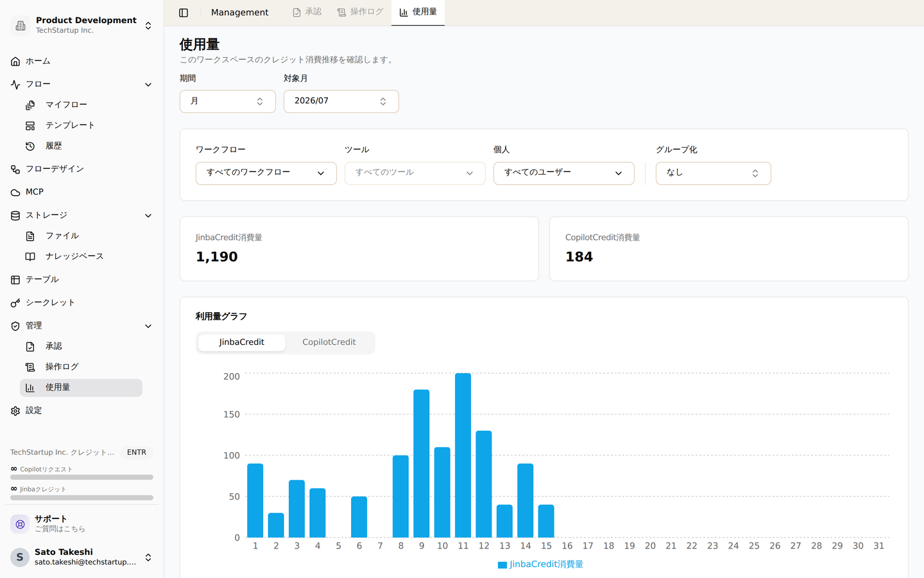Click the CopilotCredit消費量 184 card
Viewport: 924px width, 578px height.
click(729, 249)
